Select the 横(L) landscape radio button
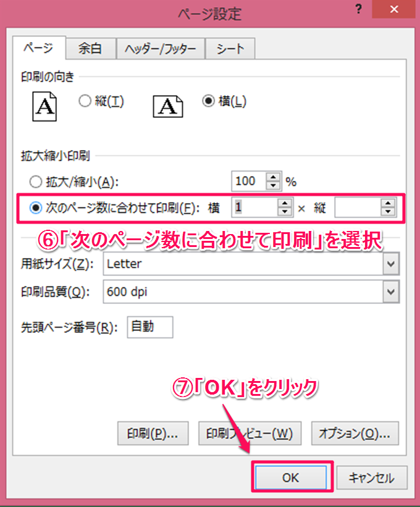 pyautogui.click(x=209, y=101)
